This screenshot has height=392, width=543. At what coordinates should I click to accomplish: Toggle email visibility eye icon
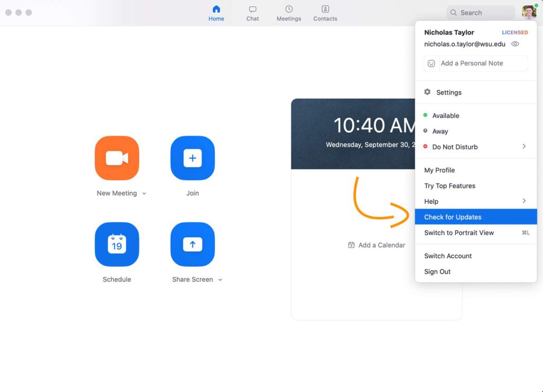click(x=515, y=44)
